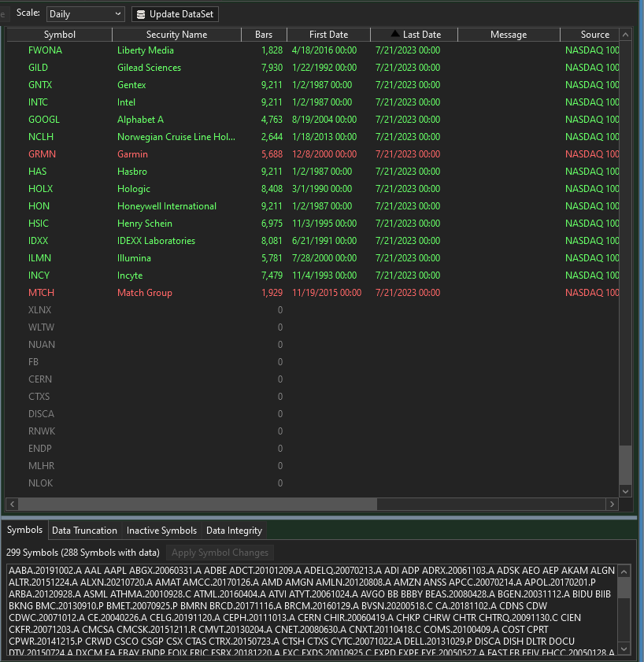Click scroll-up arrow of the data table
The image size is (644, 662).
point(625,35)
